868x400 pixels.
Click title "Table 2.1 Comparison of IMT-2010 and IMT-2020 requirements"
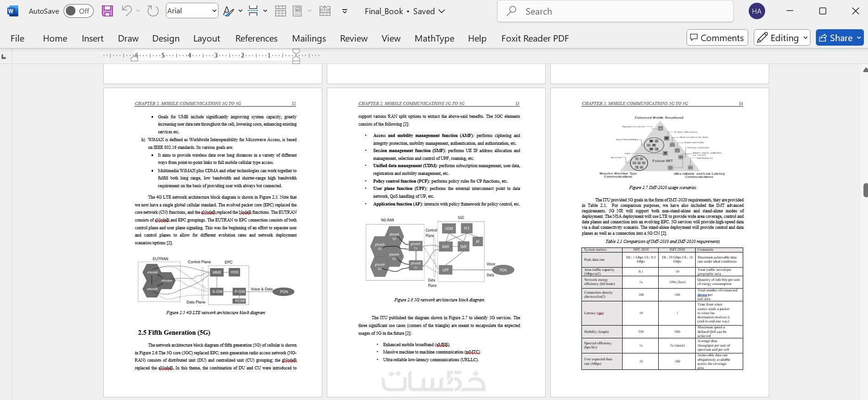pos(662,242)
